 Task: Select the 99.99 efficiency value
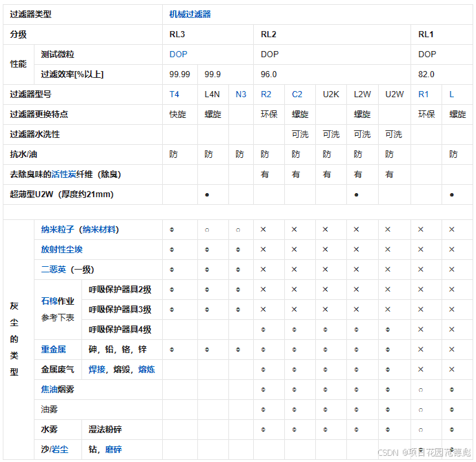[180, 74]
